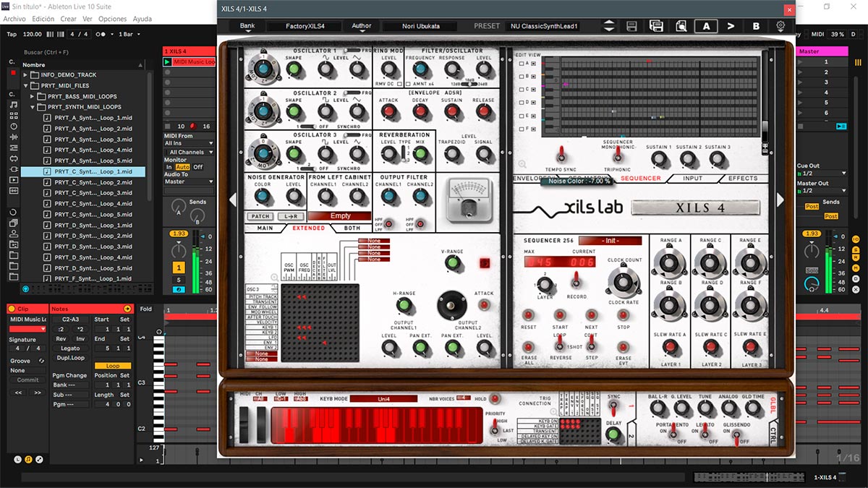Image resolution: width=868 pixels, height=488 pixels.
Task: Expand the INFO_DEMO_TRACK folder
Action: pos(26,74)
